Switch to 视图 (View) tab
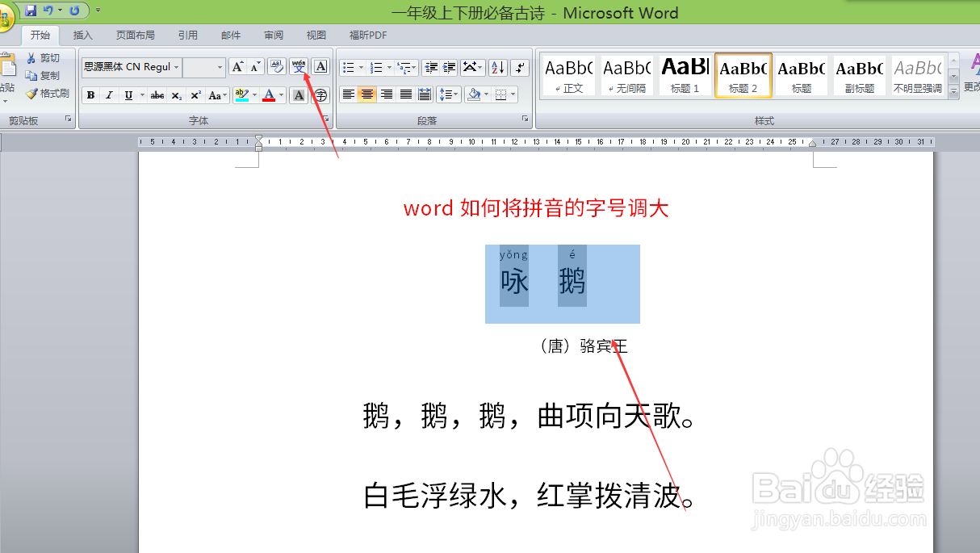The height and width of the screenshot is (553, 980). [x=316, y=36]
